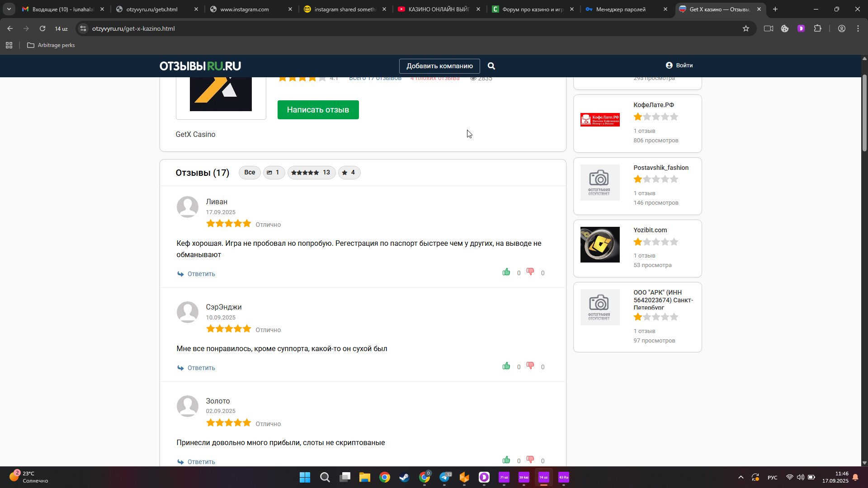
Task: Like Золото's review with thumbs up
Action: tap(506, 460)
